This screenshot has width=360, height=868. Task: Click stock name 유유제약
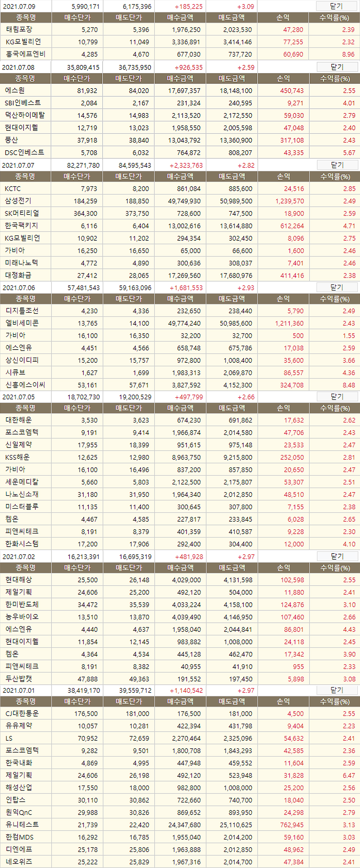tap(19, 725)
